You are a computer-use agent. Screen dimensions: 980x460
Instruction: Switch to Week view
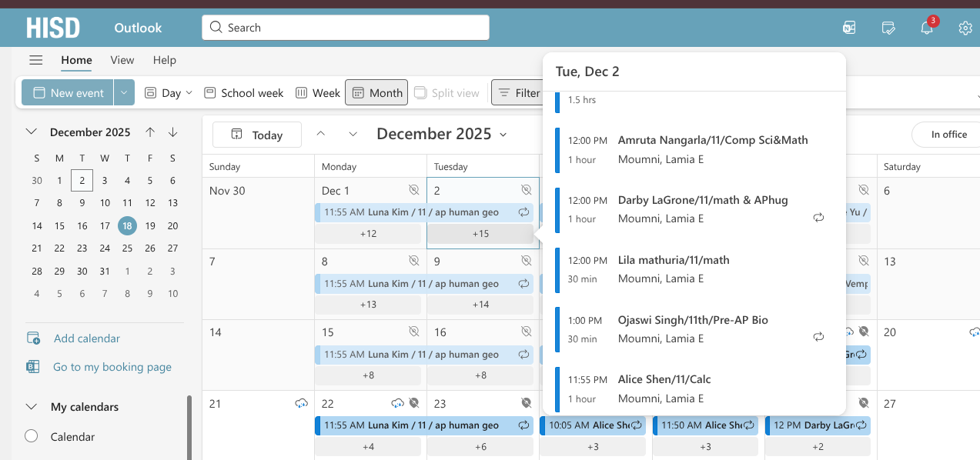coord(318,92)
